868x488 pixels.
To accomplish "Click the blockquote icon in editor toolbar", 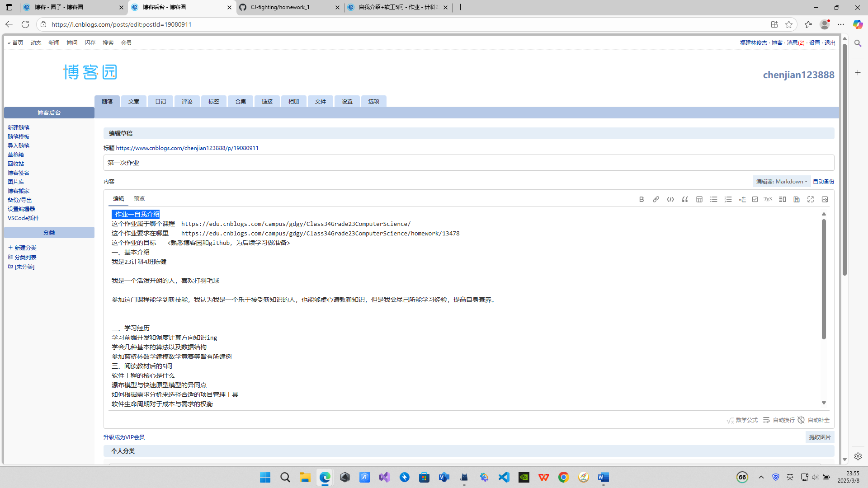I will (684, 199).
